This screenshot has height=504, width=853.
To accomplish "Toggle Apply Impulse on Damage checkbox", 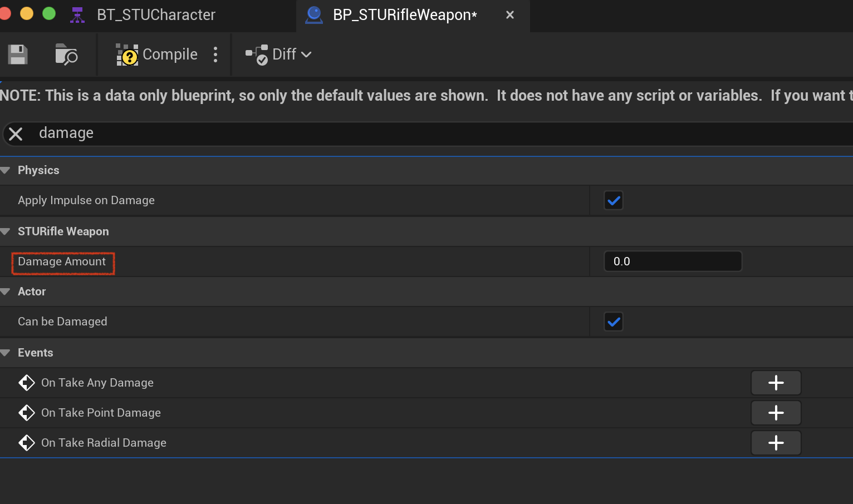I will pos(614,201).
